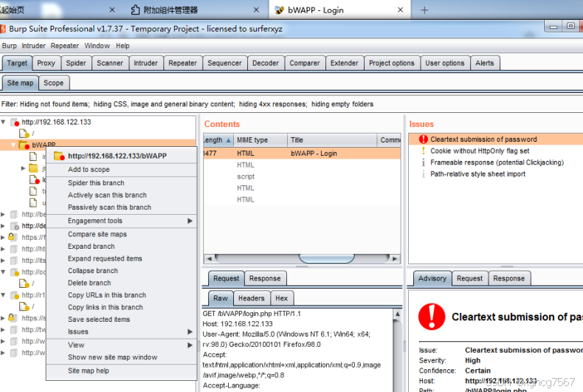Open the View submenu arrow

(x=190, y=345)
